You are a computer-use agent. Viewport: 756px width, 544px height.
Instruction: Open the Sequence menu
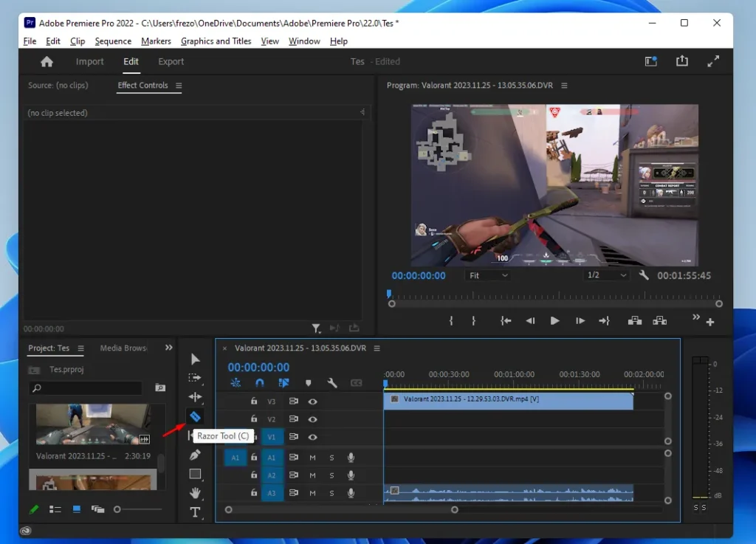pyautogui.click(x=113, y=41)
